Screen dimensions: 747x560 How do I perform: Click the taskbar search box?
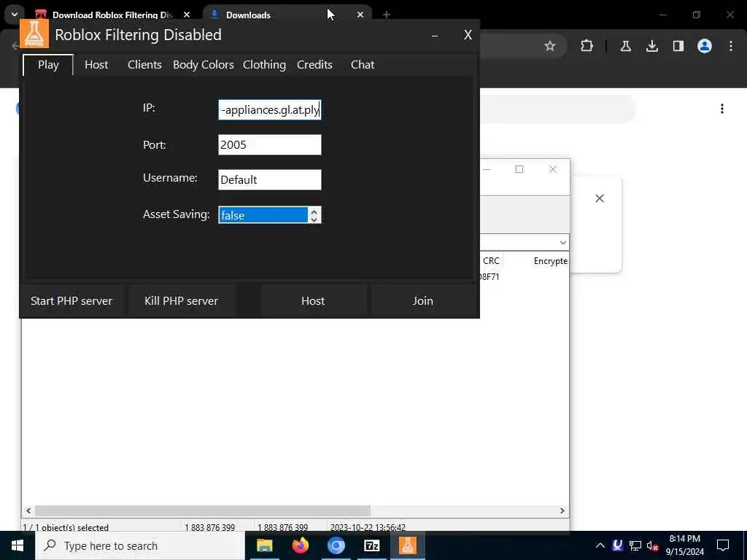pos(140,545)
